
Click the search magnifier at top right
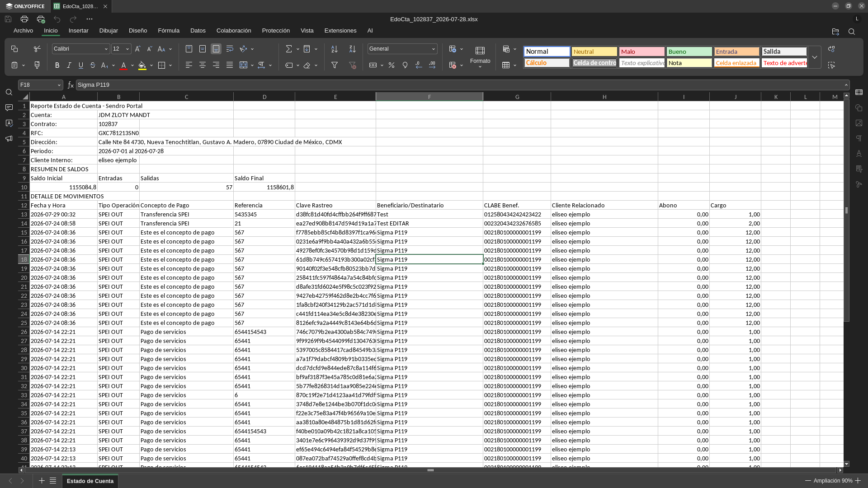coord(852,32)
